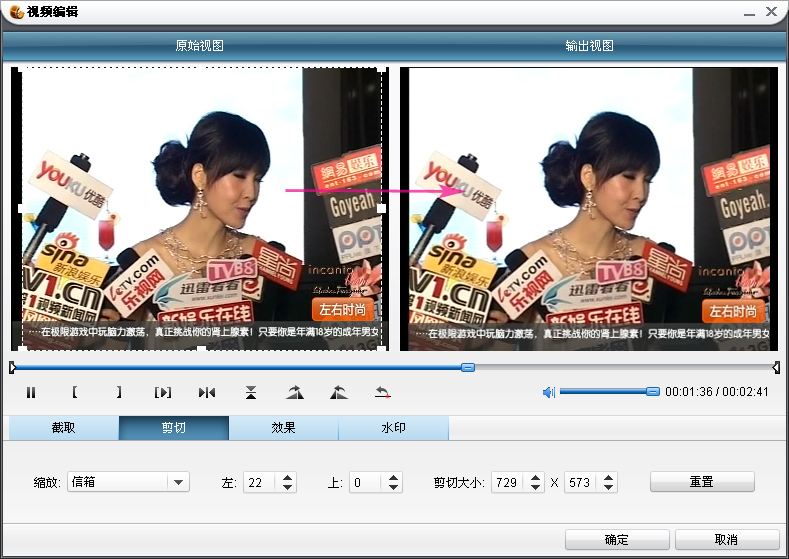The image size is (789, 559).
Task: Click crop handle on right edge middle
Action: click(x=381, y=208)
